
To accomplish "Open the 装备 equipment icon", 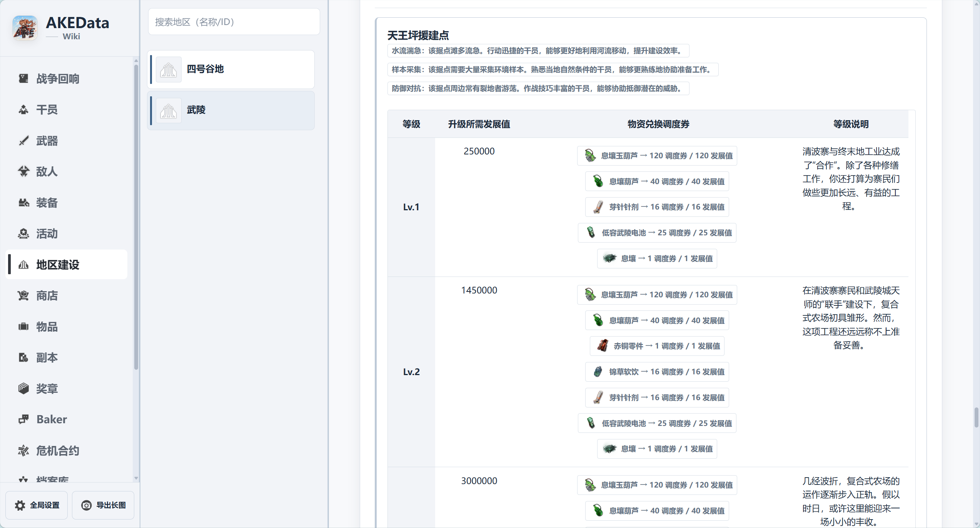I will pyautogui.click(x=23, y=203).
